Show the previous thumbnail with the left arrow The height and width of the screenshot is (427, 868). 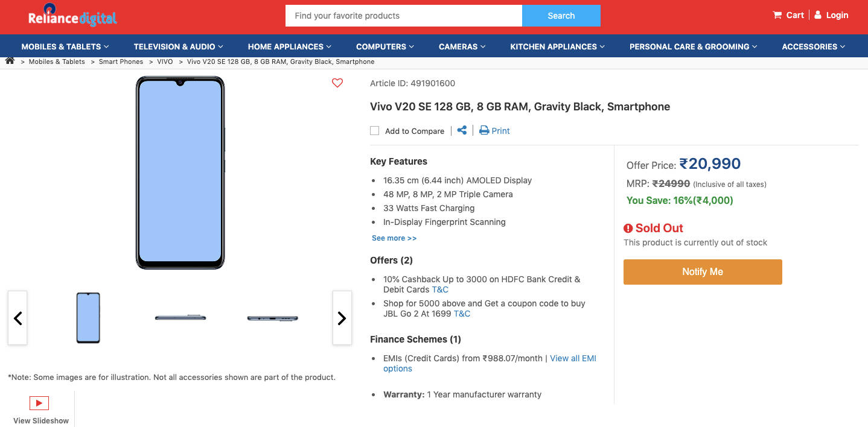[18, 318]
